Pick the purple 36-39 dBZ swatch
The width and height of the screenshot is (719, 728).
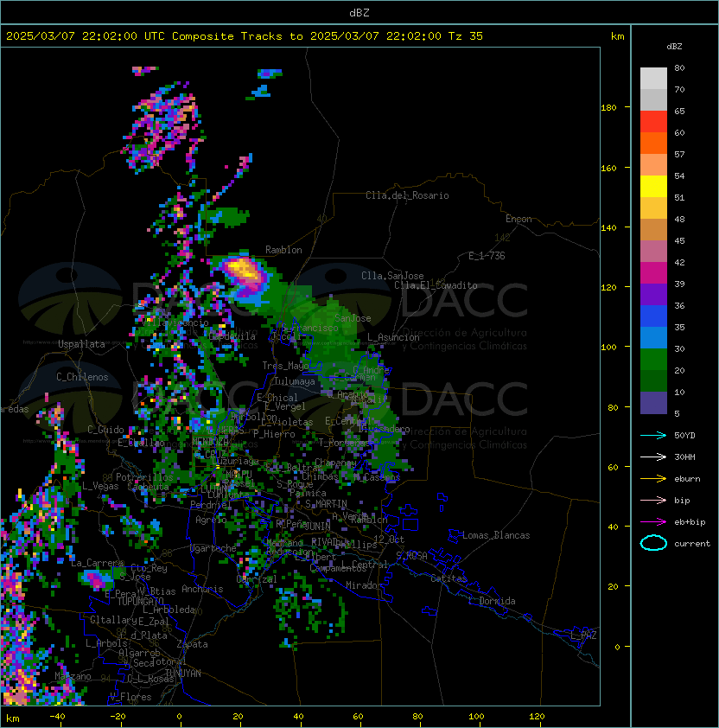coord(653,295)
